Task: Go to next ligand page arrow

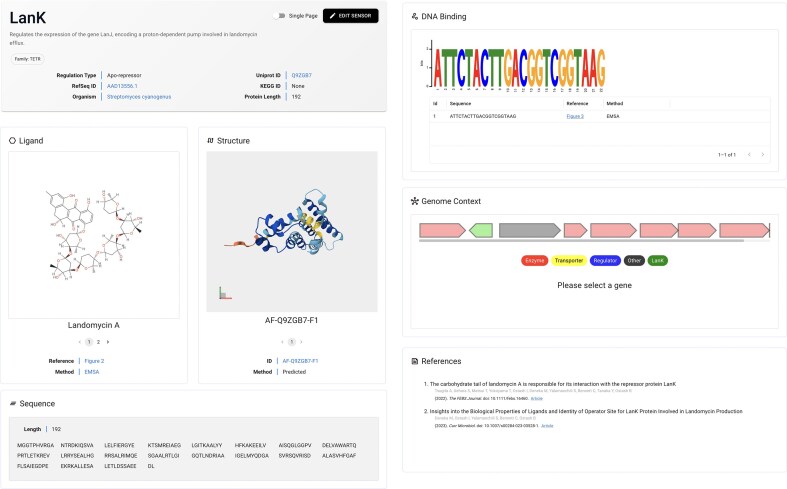Action: (x=108, y=342)
